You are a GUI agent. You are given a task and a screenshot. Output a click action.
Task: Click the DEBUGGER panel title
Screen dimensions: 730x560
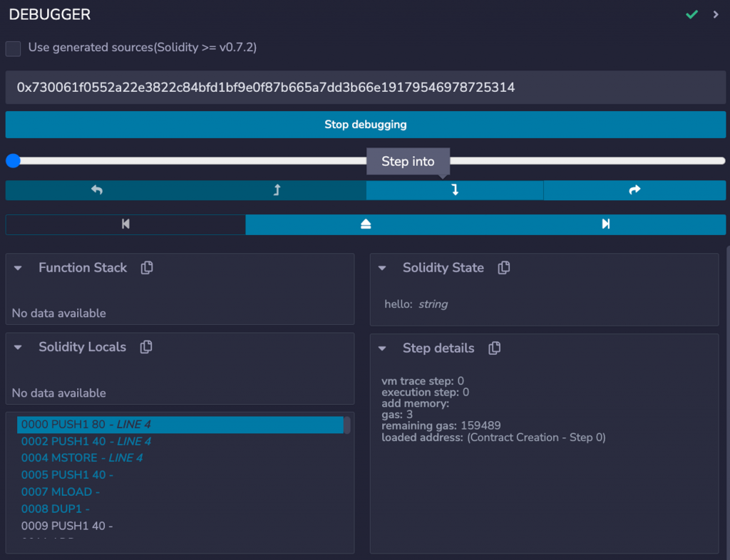click(x=50, y=14)
